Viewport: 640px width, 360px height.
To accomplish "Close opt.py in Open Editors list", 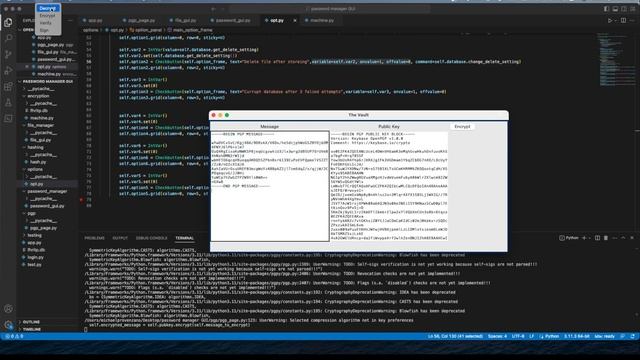I will coord(27,67).
